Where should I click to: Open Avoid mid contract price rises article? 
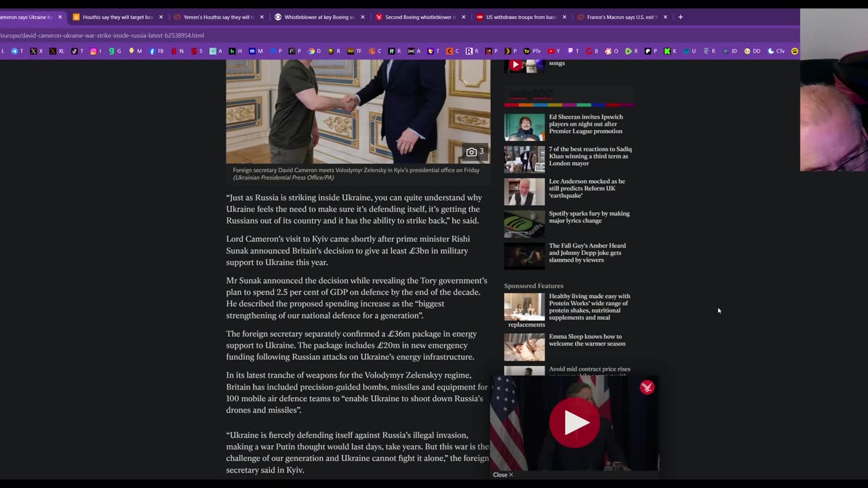[589, 369]
